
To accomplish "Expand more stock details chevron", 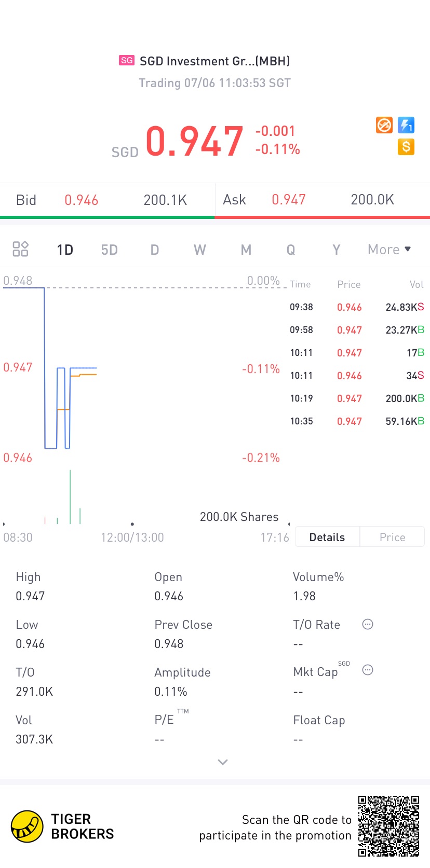I will (223, 762).
